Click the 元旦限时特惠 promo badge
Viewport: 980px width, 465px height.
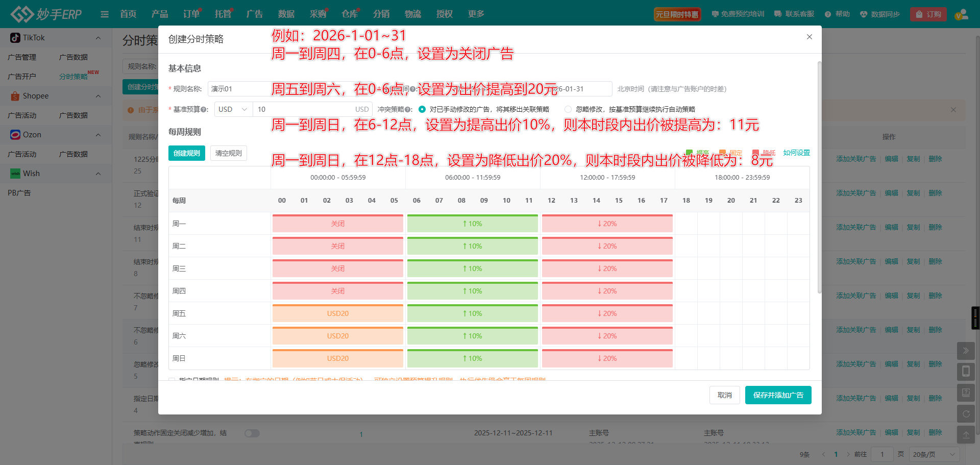[x=677, y=14]
